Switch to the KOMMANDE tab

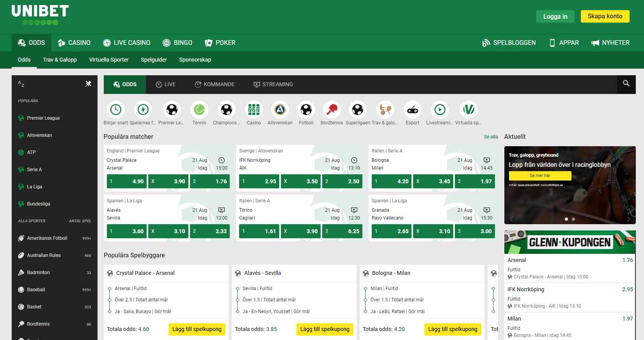[215, 84]
